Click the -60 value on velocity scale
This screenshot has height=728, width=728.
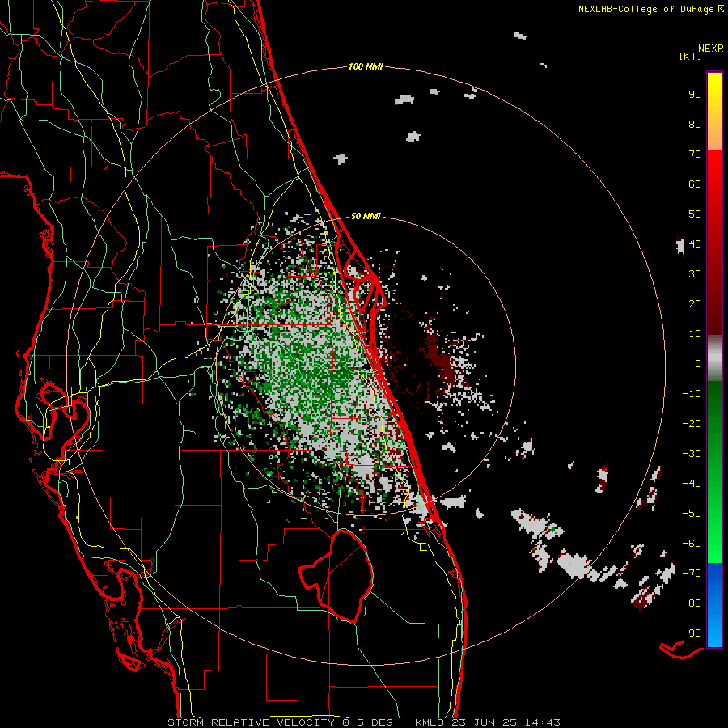coord(692,544)
